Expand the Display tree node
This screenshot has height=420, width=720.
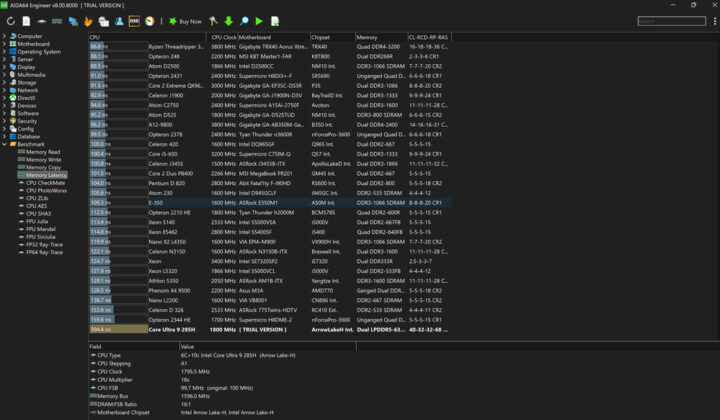point(4,67)
